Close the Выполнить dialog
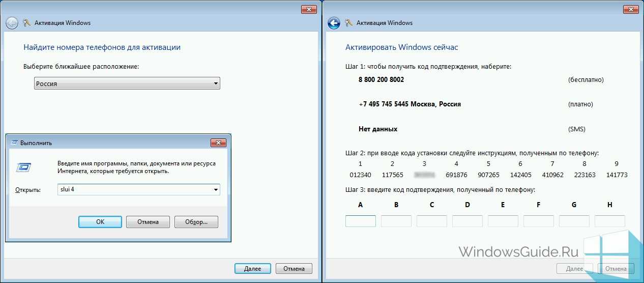This screenshot has height=283, width=644. pos(218,143)
